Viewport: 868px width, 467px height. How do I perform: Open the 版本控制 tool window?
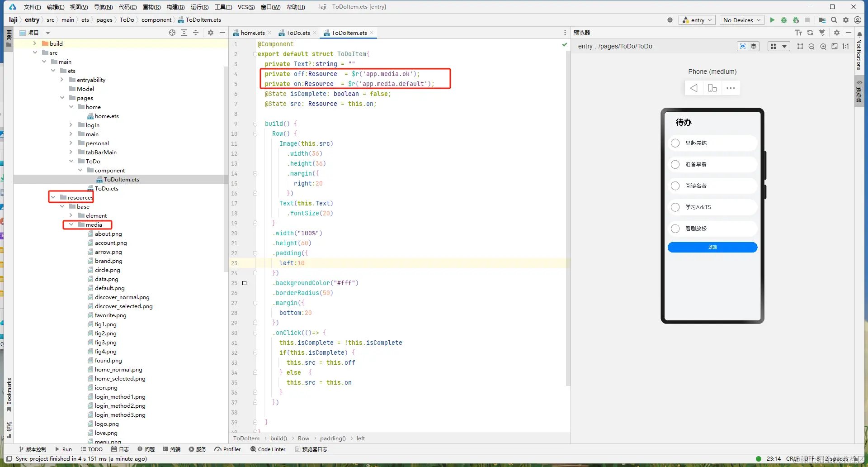click(x=33, y=449)
